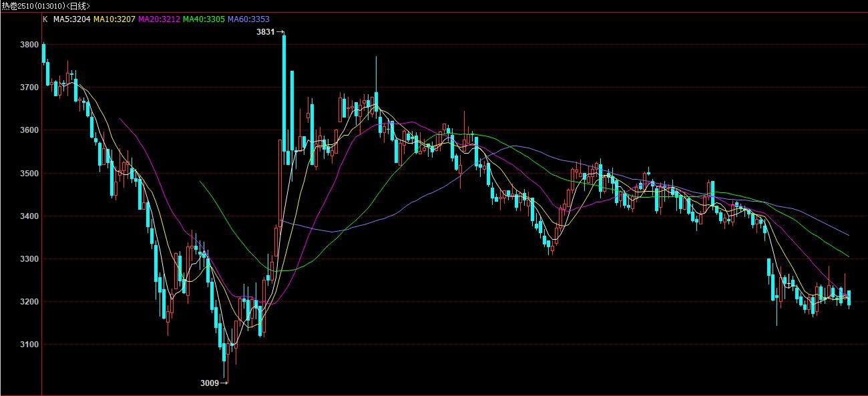Image resolution: width=868 pixels, height=396 pixels.
Task: Click the 3500 price axis label
Action: [29, 173]
